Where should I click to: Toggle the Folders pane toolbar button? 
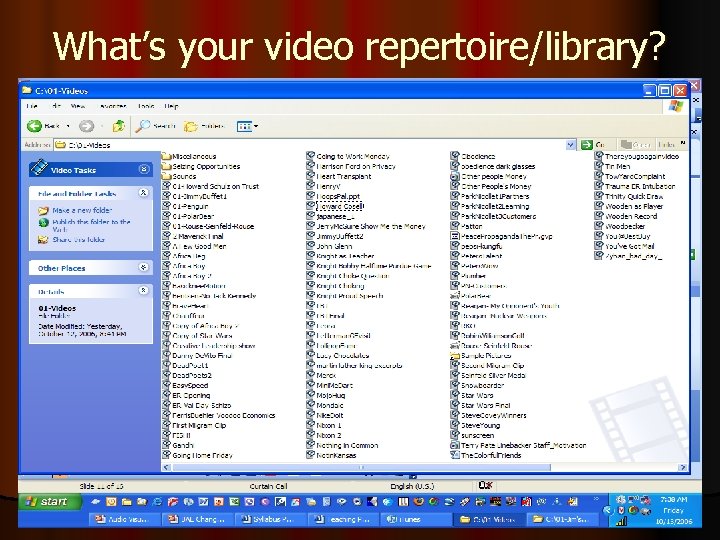click(x=204, y=126)
